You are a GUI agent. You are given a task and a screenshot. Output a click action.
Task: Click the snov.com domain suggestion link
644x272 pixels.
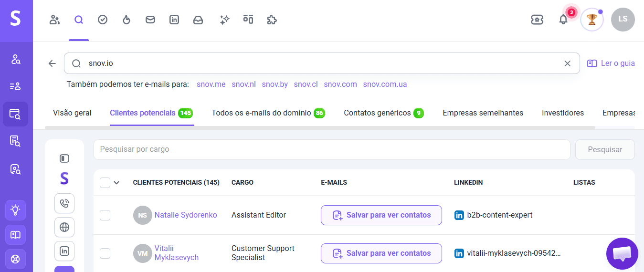coord(340,84)
